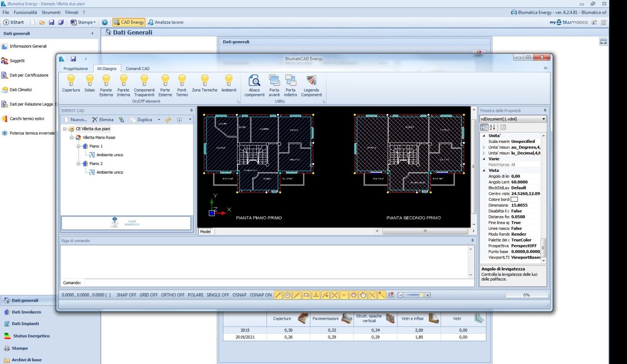Open the Filmati menu
Screen dimensions: 627x364
72,13
